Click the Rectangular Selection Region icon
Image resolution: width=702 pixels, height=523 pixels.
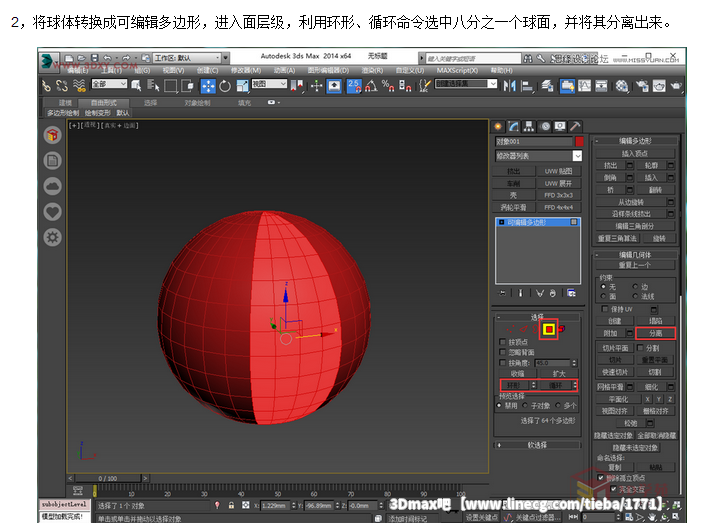coord(171,86)
